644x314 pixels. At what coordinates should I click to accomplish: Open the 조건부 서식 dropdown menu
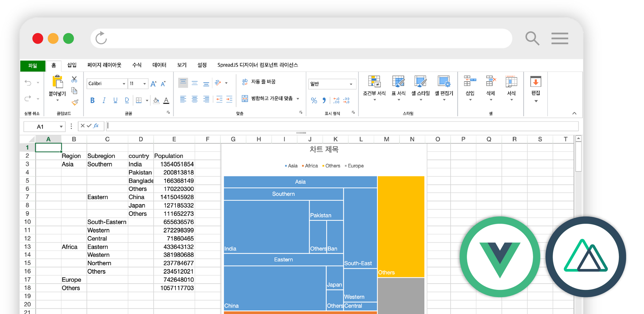click(x=374, y=88)
